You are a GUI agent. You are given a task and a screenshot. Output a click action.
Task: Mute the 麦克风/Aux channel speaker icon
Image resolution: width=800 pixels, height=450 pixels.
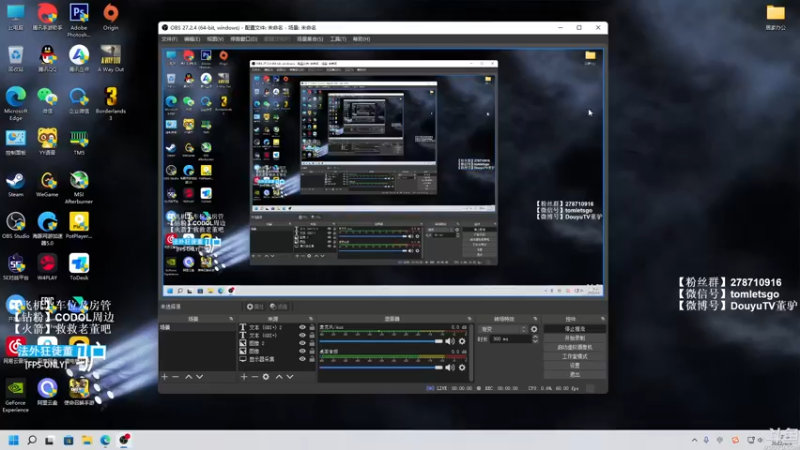[x=449, y=341]
